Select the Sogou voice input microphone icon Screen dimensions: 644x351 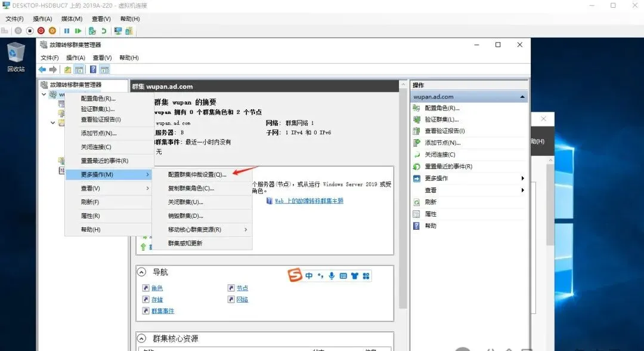pyautogui.click(x=332, y=276)
